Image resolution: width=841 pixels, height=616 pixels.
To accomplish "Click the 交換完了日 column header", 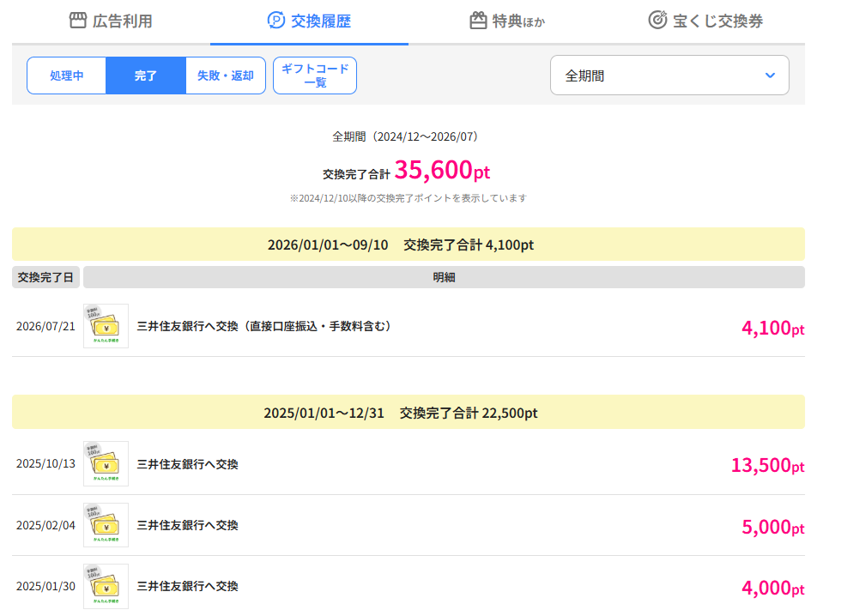I will (x=45, y=277).
